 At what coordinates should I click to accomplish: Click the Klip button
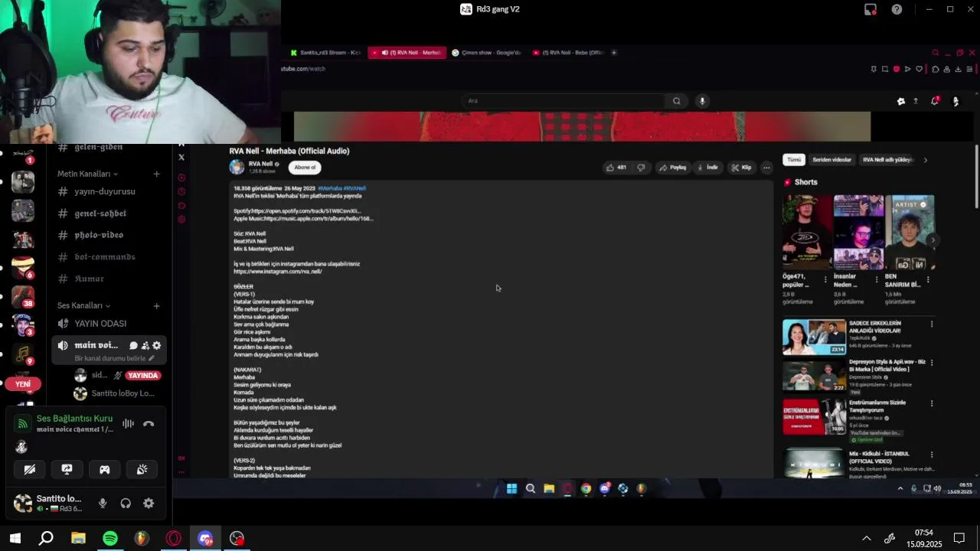pyautogui.click(x=741, y=168)
